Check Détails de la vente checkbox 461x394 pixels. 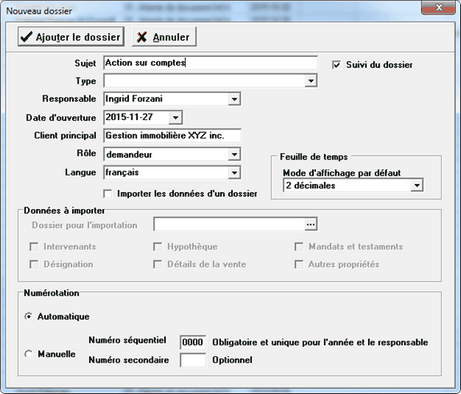point(157,264)
